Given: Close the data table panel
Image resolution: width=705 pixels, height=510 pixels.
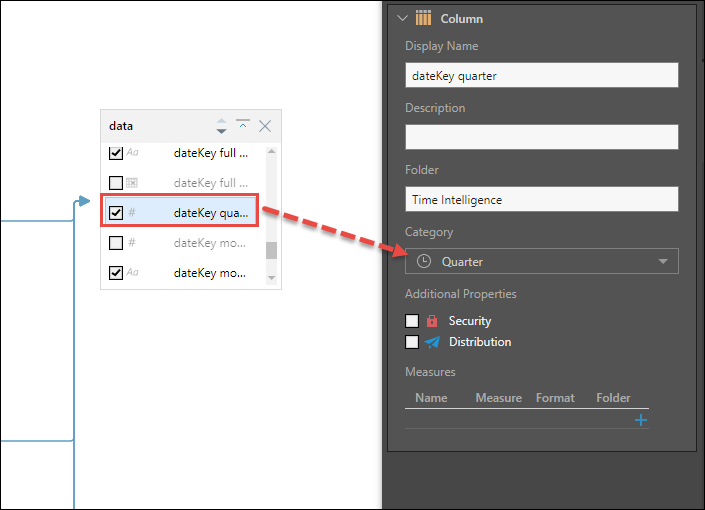Looking at the screenshot, I should [x=265, y=126].
